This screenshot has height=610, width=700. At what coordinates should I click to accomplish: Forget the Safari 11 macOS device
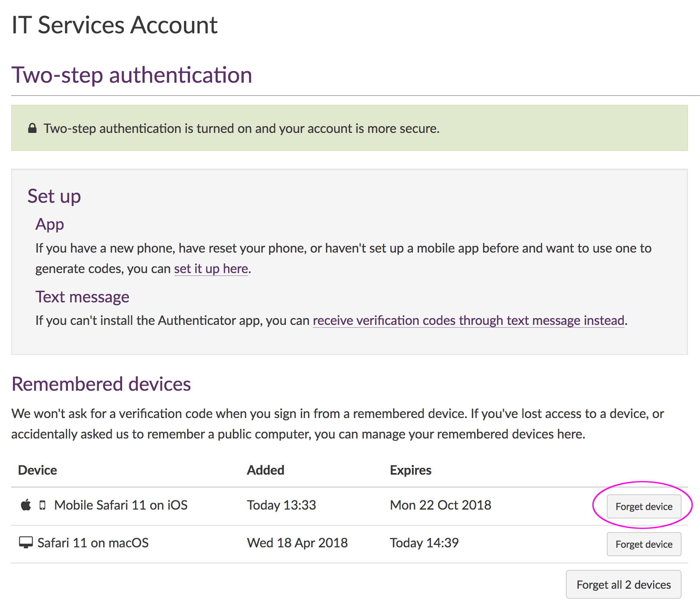[643, 544]
